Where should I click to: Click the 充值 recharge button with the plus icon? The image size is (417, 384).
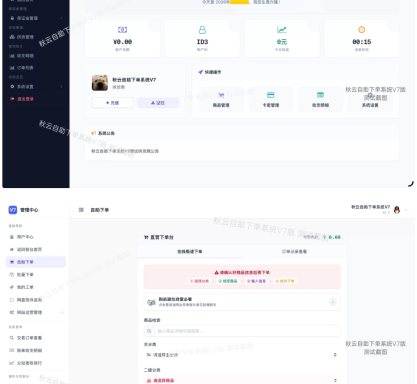click(112, 103)
